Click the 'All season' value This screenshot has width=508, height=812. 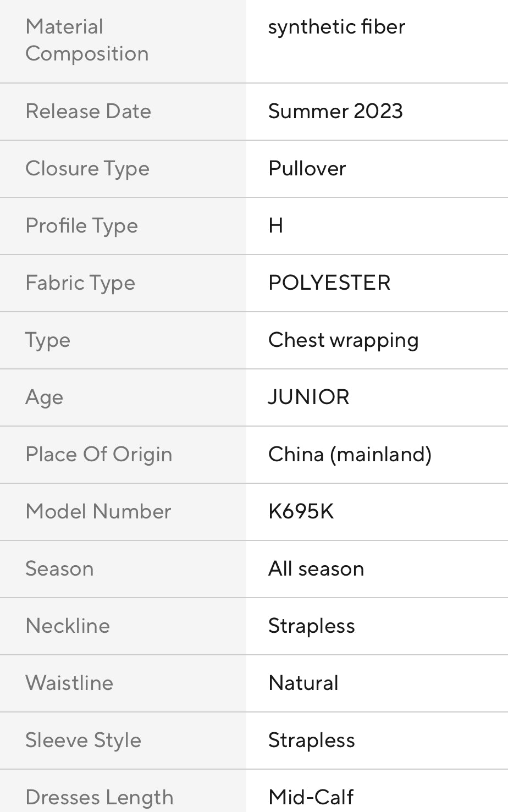[316, 569]
